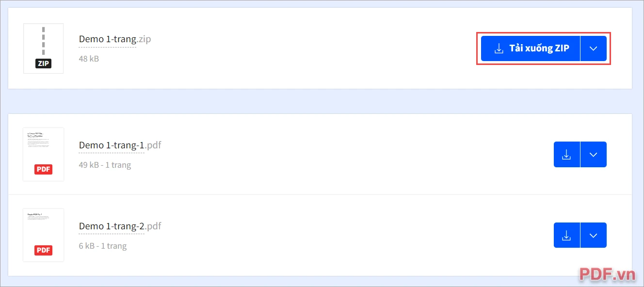644x287 pixels.
Task: Expand the dropdown arrow beside Tải xuống ZIP
Action: click(x=594, y=48)
